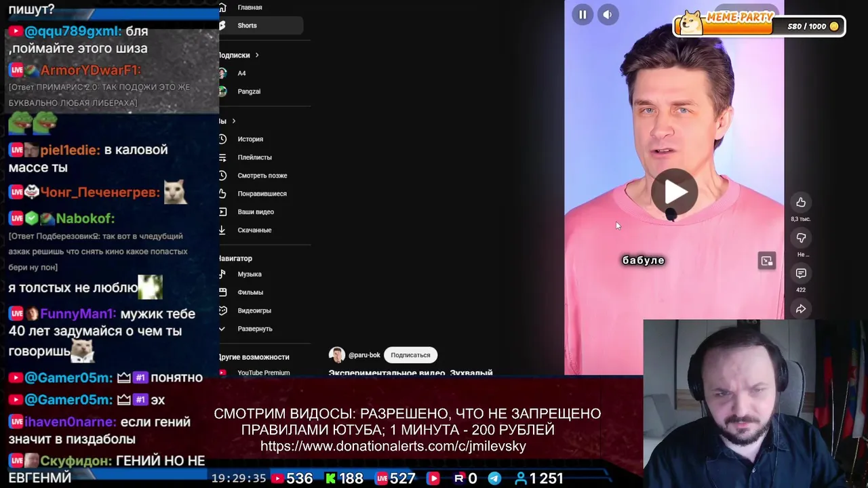The width and height of the screenshot is (868, 488).
Task: Click the large play overlay on the video
Action: [x=675, y=192]
